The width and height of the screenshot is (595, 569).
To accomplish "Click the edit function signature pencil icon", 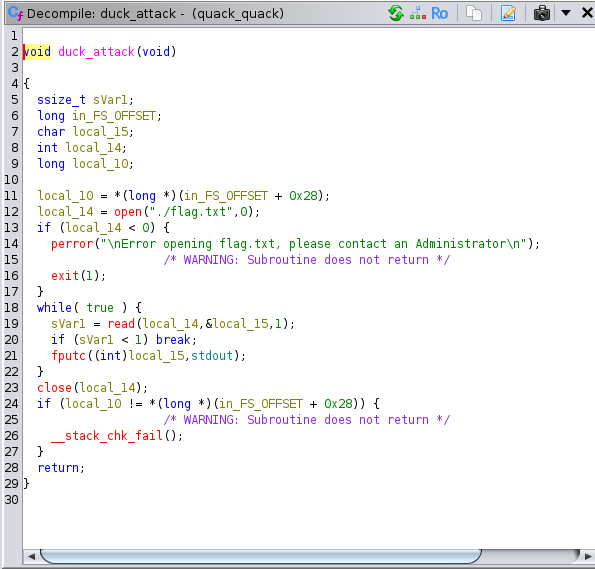I will (x=508, y=13).
